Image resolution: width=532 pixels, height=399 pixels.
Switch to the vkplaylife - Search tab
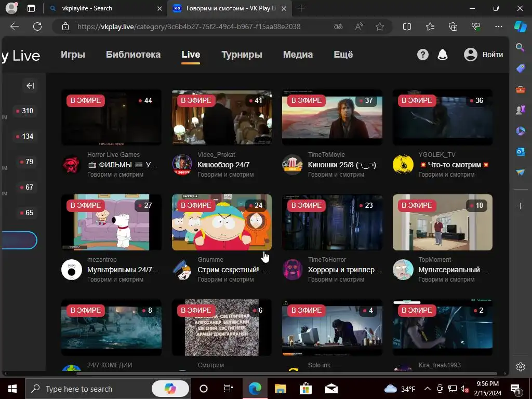click(106, 8)
